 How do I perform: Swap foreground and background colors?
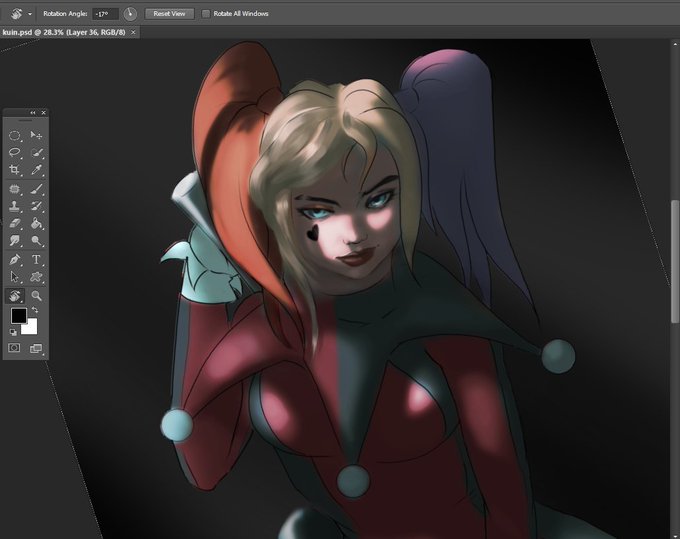tap(35, 310)
